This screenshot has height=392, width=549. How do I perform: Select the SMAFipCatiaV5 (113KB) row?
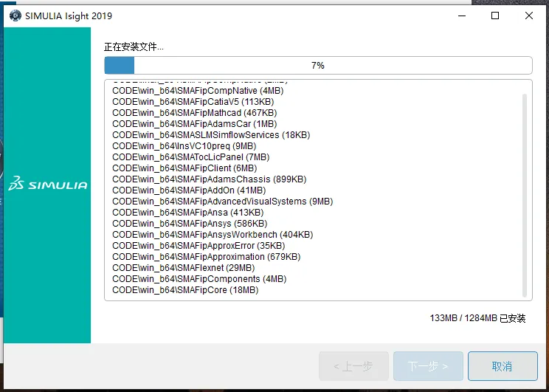pyautogui.click(x=193, y=102)
